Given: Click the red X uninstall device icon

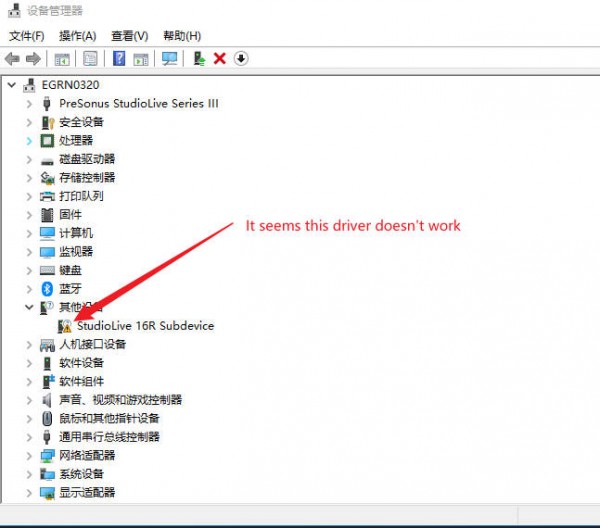Looking at the screenshot, I should point(220,59).
